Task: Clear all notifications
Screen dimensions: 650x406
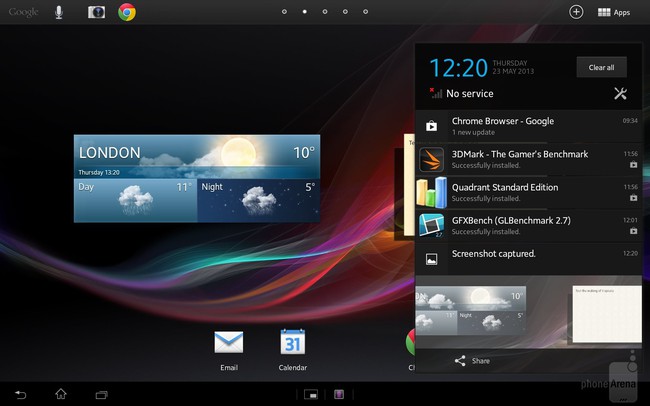Action: point(601,67)
